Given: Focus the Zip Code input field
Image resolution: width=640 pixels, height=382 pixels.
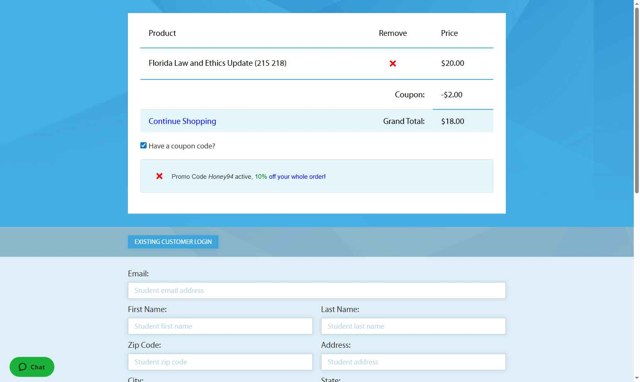Looking at the screenshot, I should [220, 362].
